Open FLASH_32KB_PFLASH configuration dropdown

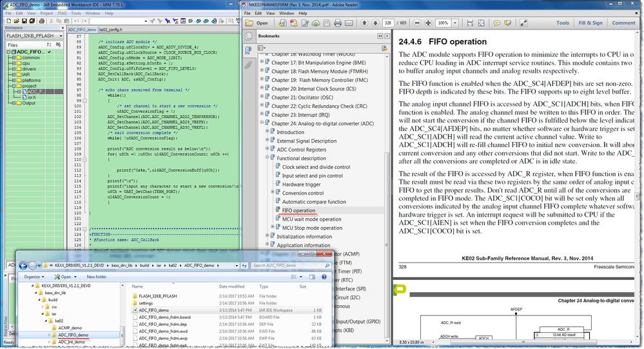point(61,35)
